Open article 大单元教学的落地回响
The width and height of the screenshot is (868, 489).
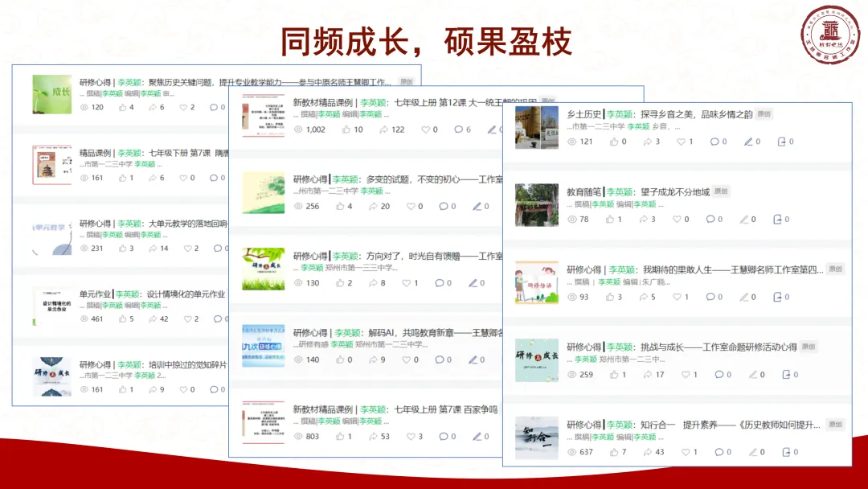click(154, 224)
